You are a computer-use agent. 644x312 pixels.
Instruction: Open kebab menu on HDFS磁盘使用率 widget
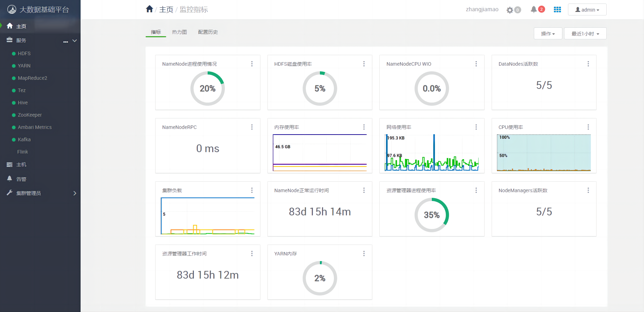coord(364,64)
